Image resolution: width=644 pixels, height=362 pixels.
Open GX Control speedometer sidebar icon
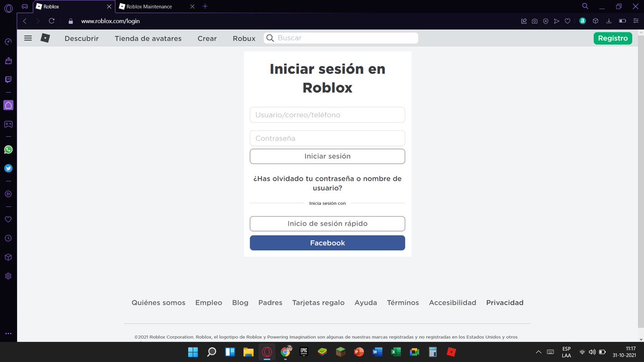point(8,42)
